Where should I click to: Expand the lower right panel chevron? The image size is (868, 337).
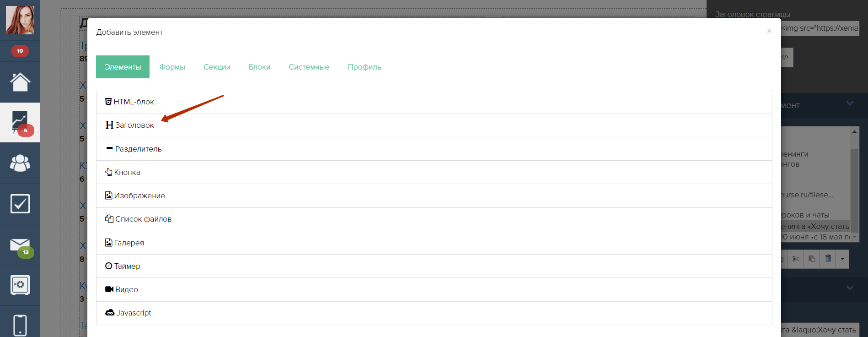(x=850, y=288)
